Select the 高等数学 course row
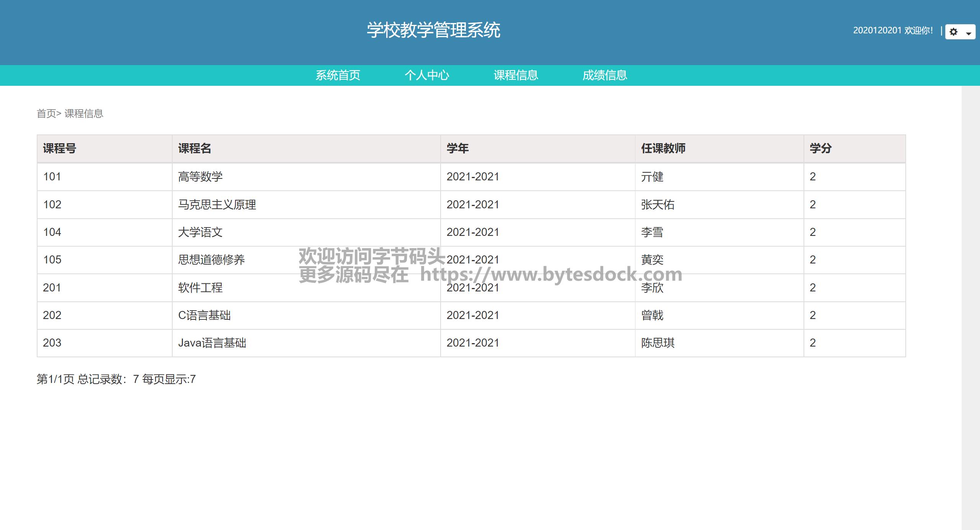The height and width of the screenshot is (530, 980). pyautogui.click(x=200, y=177)
